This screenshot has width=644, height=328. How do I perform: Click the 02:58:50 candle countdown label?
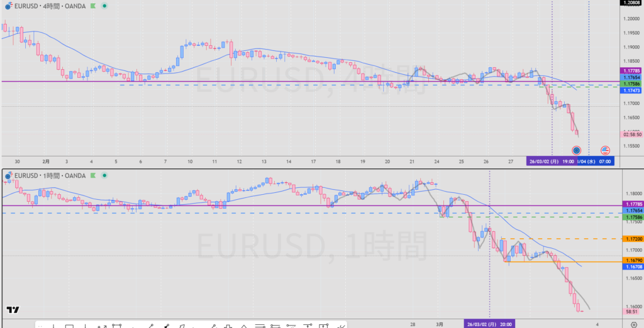631,134
